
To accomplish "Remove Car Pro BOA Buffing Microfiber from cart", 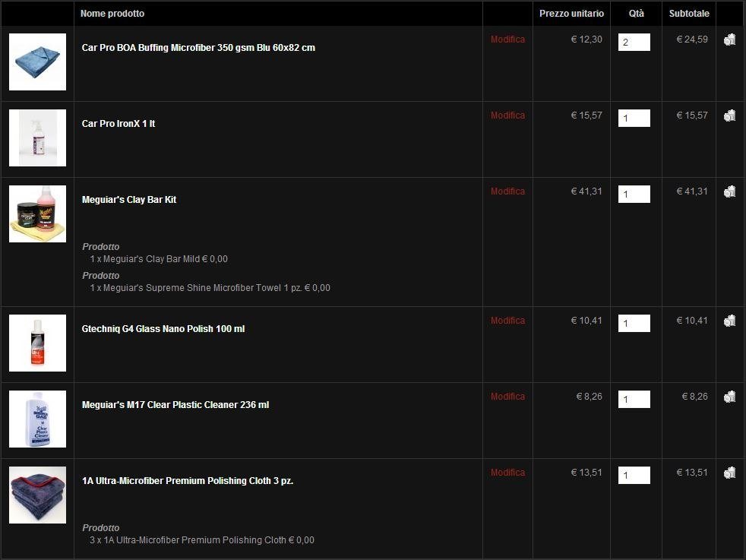I will [x=730, y=40].
